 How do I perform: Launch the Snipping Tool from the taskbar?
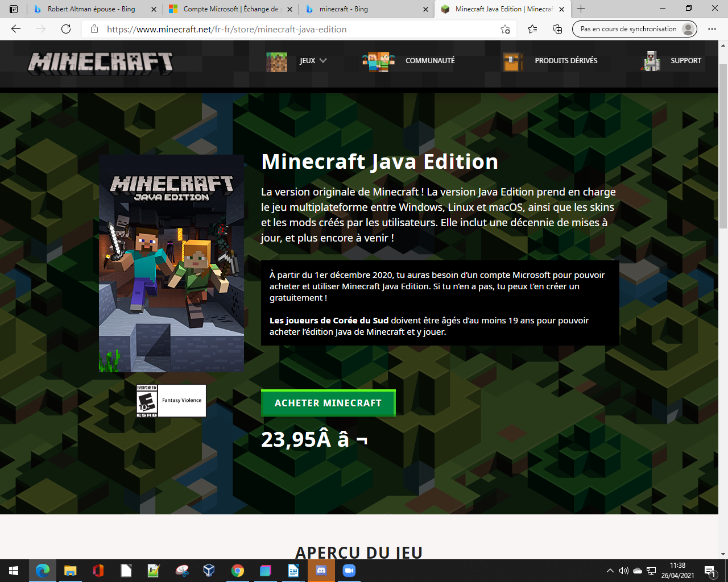coord(182,571)
